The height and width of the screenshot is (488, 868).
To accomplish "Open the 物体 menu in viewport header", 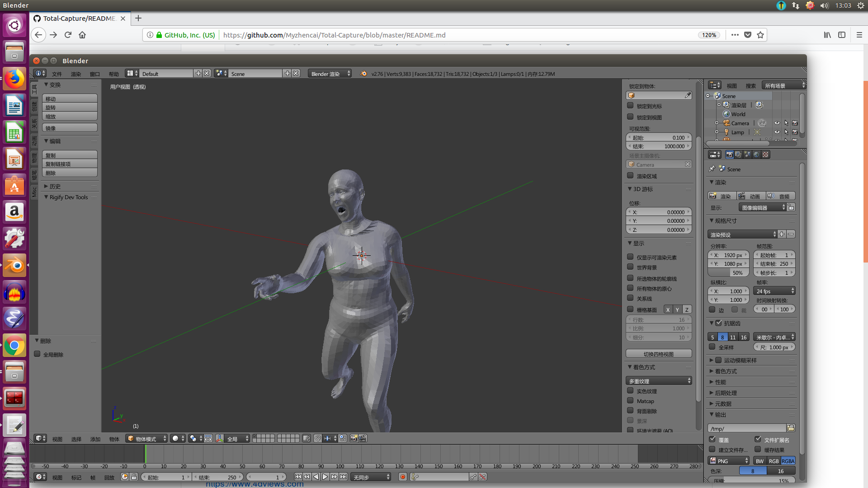I will [114, 439].
